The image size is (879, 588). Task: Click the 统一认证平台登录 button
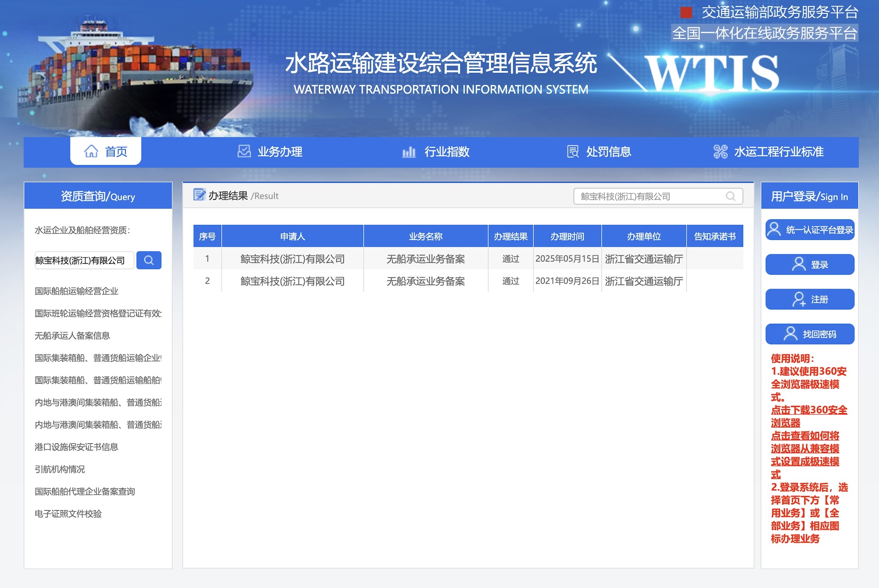[810, 230]
